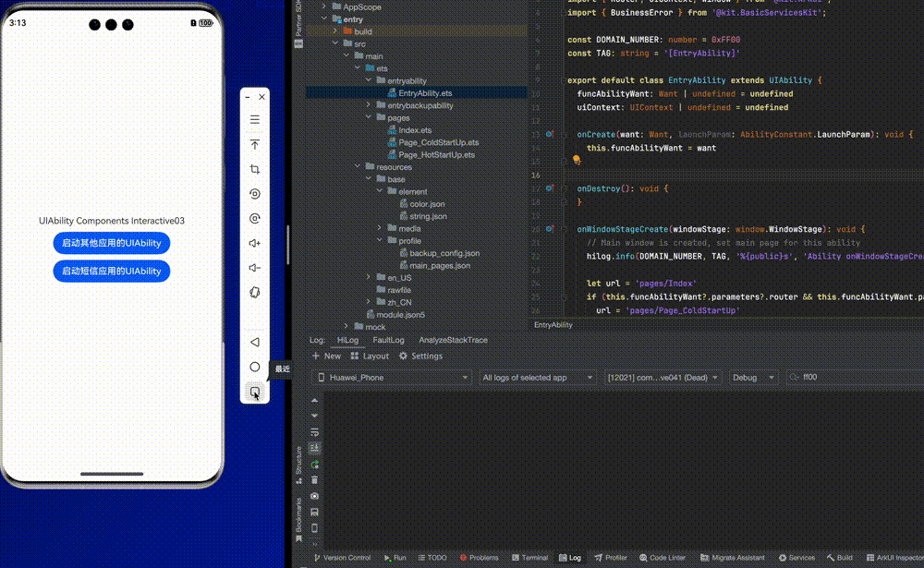
Task: Open main_pages.json in the project tree
Action: tap(440, 266)
